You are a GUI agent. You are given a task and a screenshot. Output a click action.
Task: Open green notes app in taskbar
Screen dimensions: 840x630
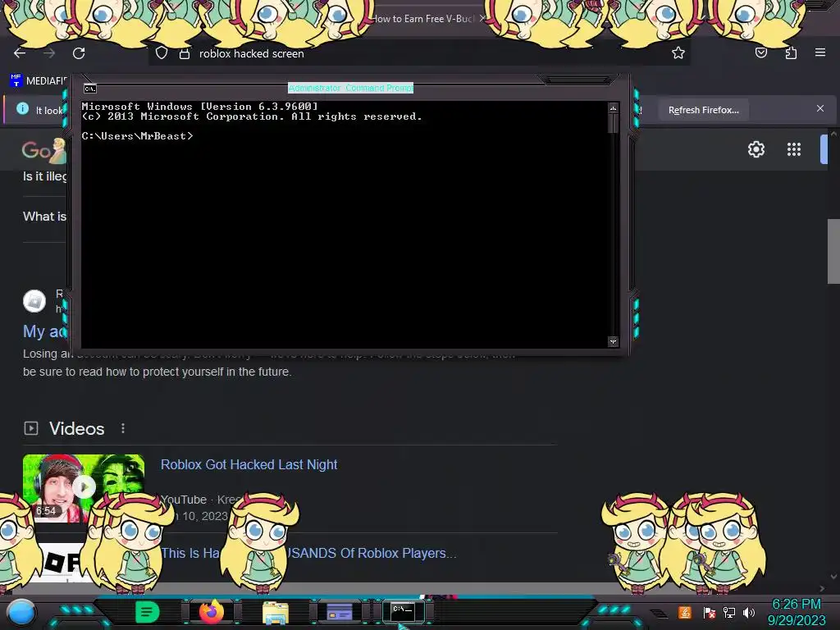(x=148, y=612)
